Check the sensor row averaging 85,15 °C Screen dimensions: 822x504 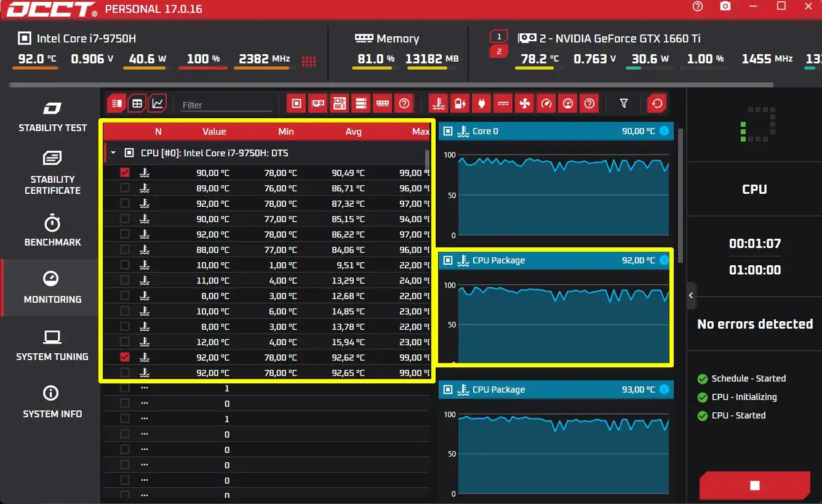click(125, 218)
